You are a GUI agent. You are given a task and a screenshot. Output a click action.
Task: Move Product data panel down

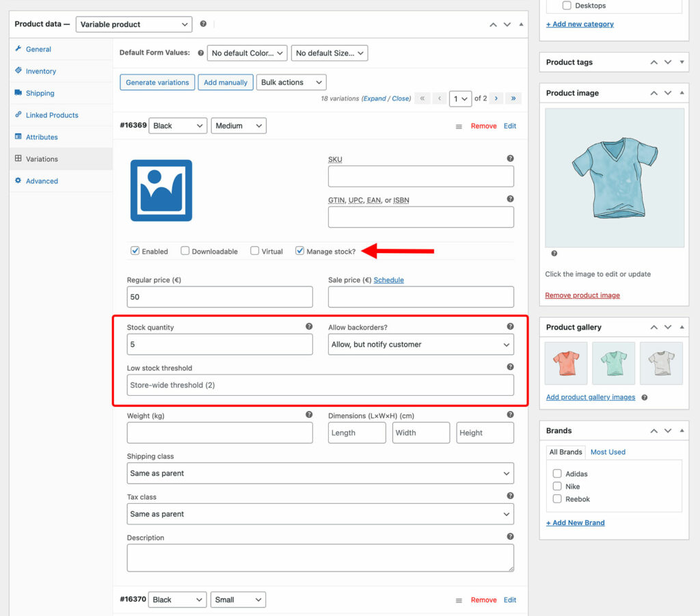coord(507,24)
